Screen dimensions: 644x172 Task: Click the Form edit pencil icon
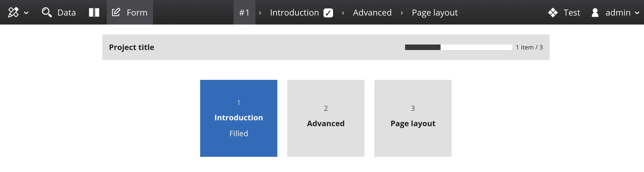point(116,12)
